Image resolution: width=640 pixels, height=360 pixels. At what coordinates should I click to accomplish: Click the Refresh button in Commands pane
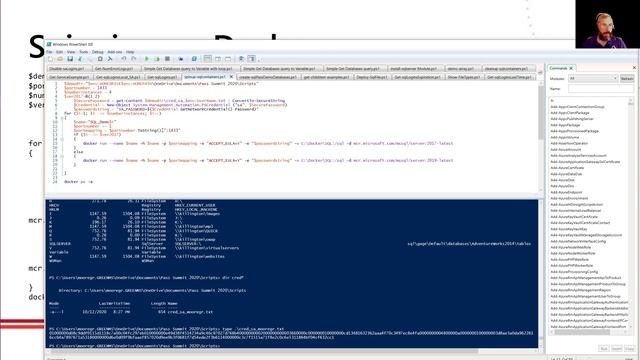[627, 78]
